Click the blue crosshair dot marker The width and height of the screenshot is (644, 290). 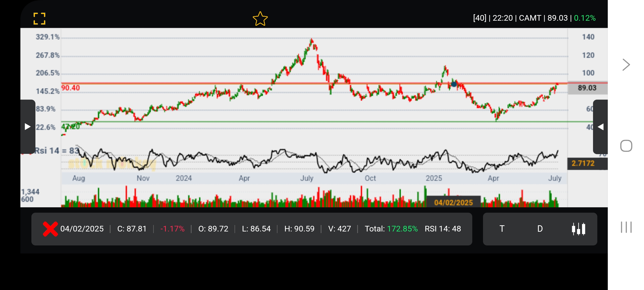[x=454, y=84]
